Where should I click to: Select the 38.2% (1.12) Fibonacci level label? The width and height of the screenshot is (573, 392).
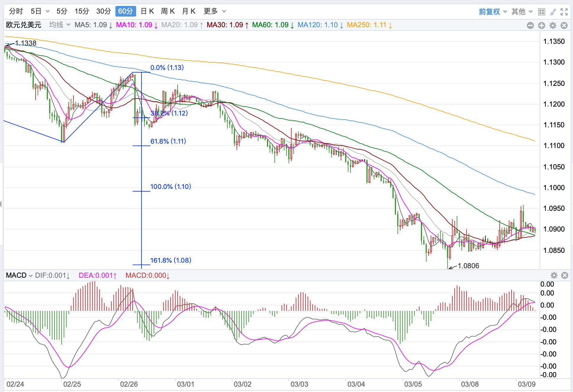pos(169,113)
